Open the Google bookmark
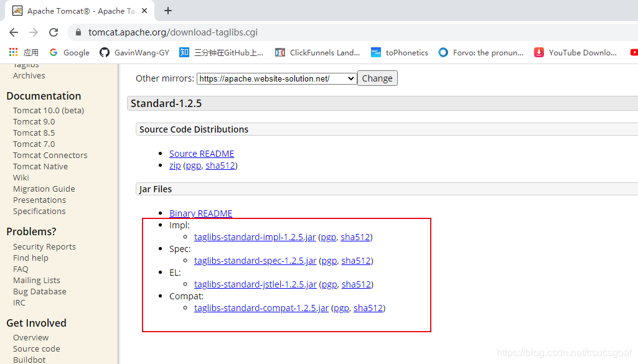 pyautogui.click(x=69, y=52)
